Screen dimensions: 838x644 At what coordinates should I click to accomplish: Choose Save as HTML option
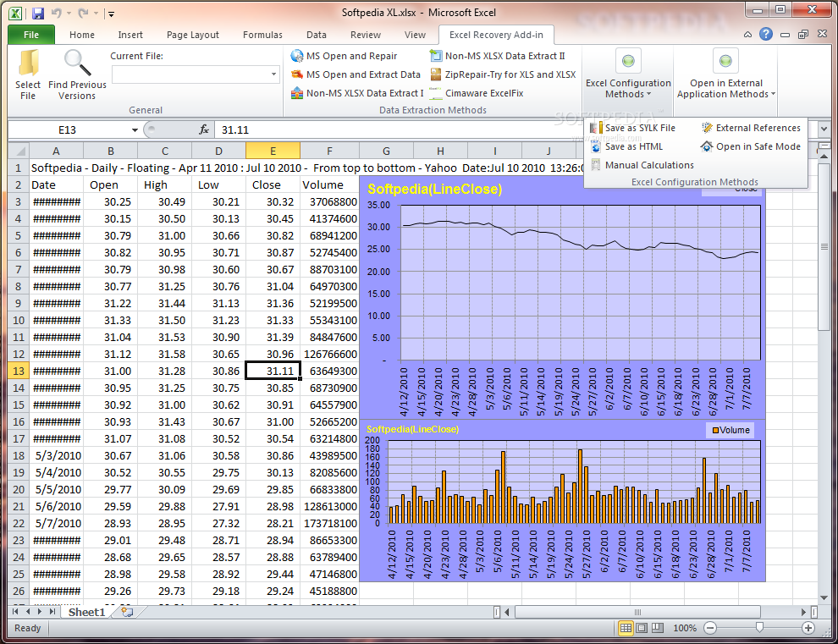[x=626, y=146]
